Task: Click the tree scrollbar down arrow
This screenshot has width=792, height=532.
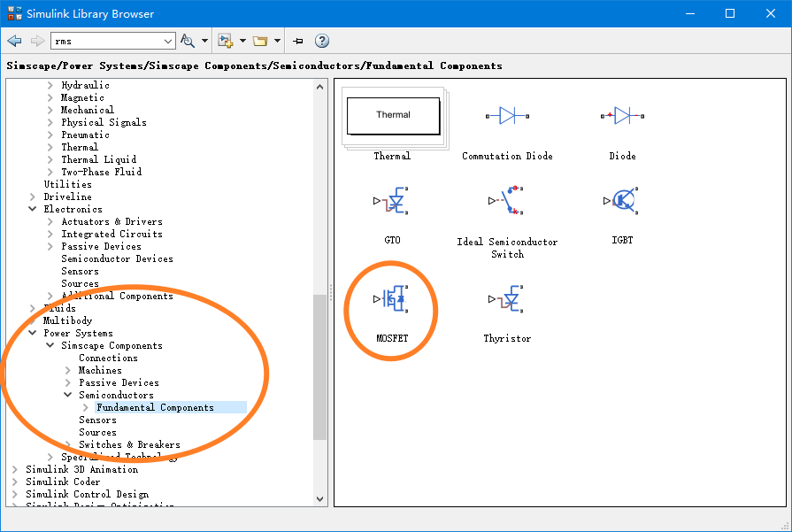Action: click(x=319, y=498)
